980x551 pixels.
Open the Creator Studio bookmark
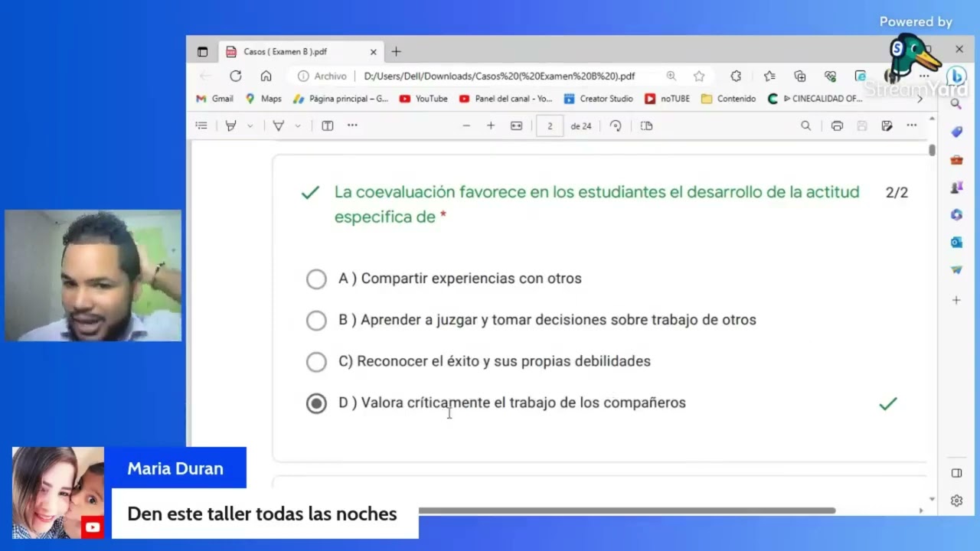[598, 99]
